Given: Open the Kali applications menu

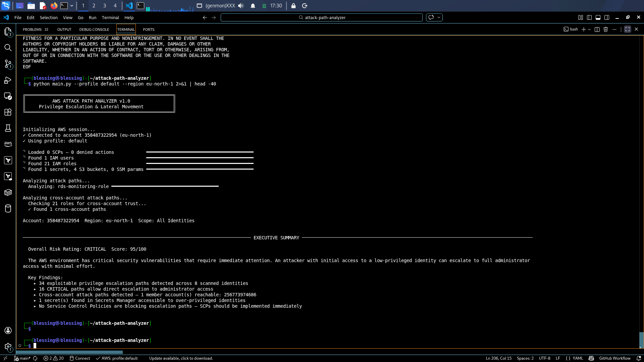Looking at the screenshot, I should click(6, 6).
